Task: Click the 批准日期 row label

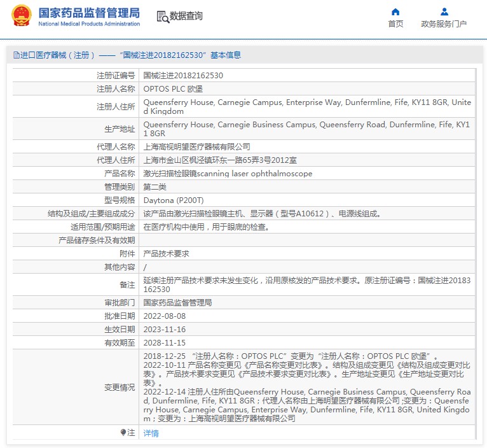Action: [x=120, y=316]
